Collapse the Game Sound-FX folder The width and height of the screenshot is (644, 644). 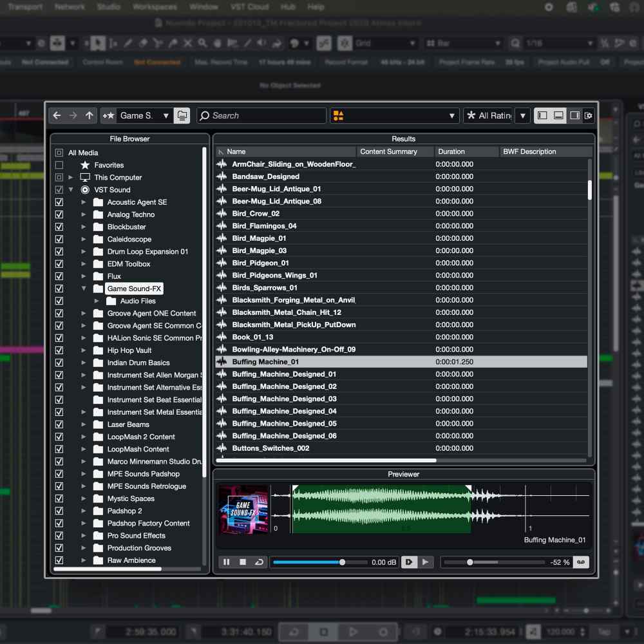(x=84, y=289)
